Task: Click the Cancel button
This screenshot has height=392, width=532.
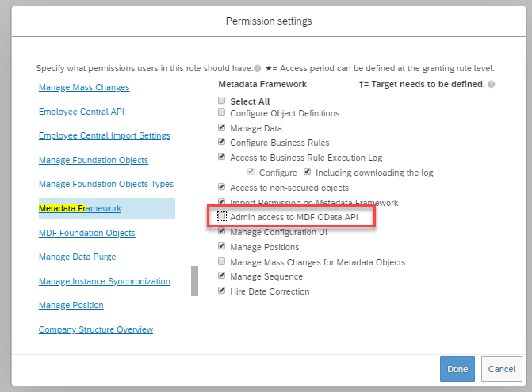Action: coord(501,369)
